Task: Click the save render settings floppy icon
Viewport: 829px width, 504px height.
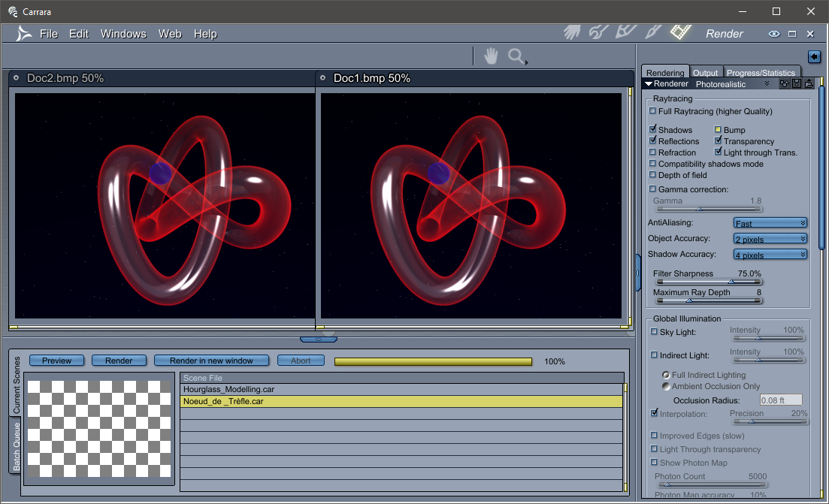Action: pos(797,83)
